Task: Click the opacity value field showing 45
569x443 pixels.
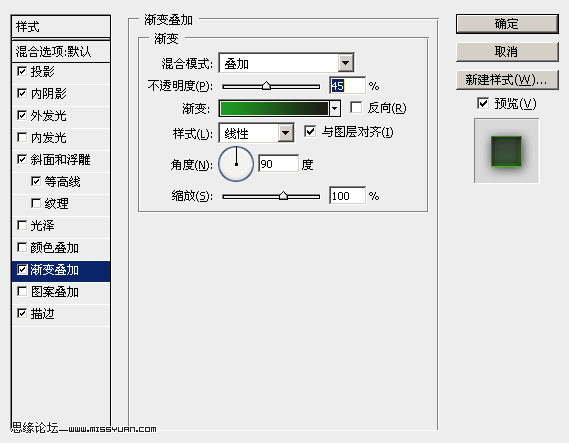Action: click(x=347, y=86)
